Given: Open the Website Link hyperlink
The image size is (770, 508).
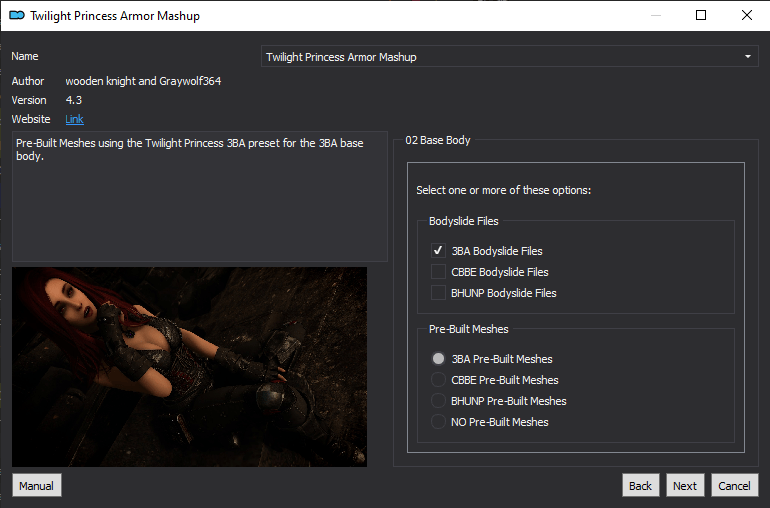Looking at the screenshot, I should pos(75,119).
